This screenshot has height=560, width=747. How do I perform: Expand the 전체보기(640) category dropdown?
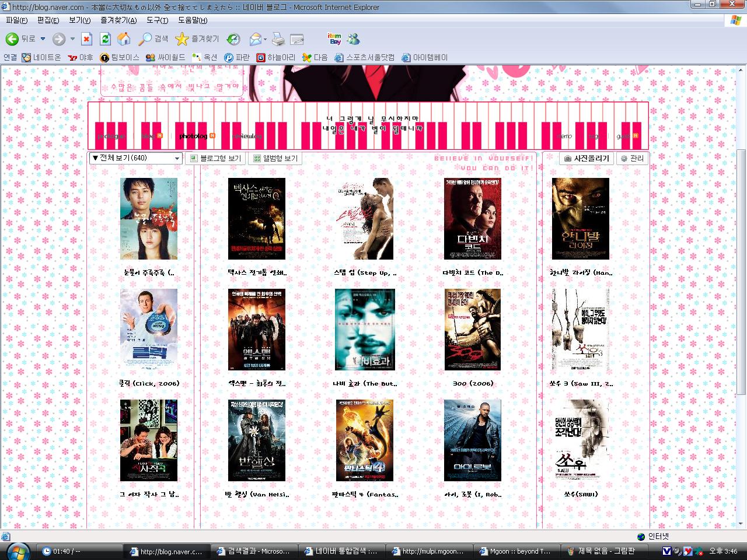pyautogui.click(x=177, y=158)
